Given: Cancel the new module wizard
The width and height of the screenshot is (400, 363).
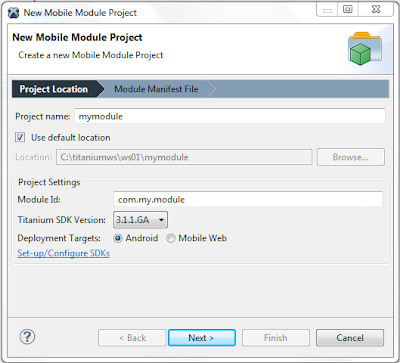Looking at the screenshot, I should 350,338.
